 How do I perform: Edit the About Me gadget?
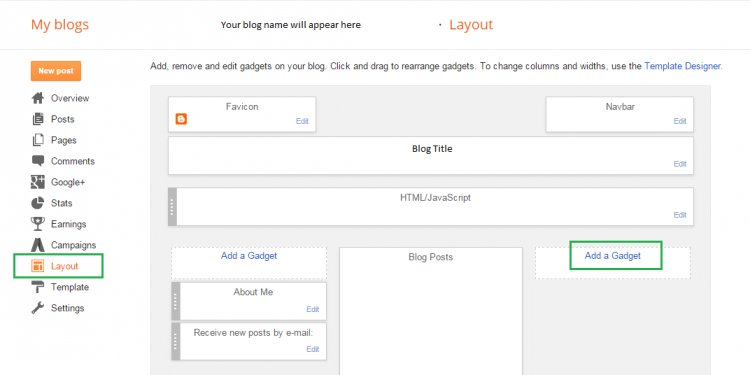[x=313, y=309]
